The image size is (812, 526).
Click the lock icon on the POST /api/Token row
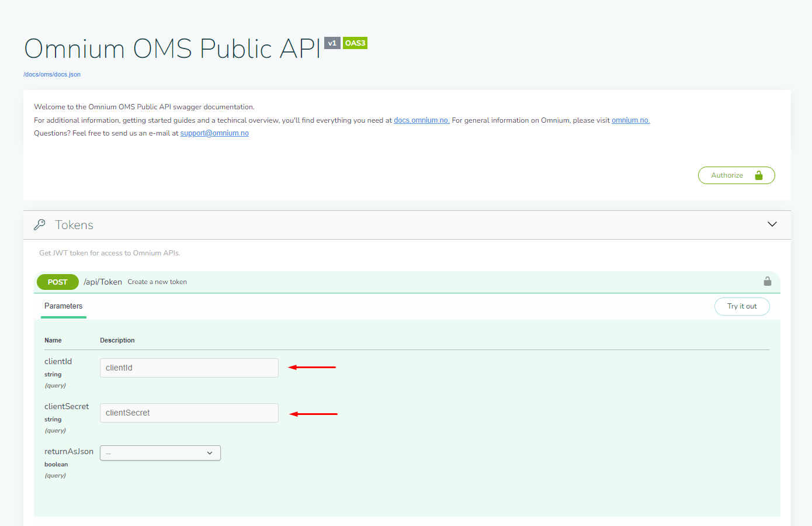[x=768, y=281]
